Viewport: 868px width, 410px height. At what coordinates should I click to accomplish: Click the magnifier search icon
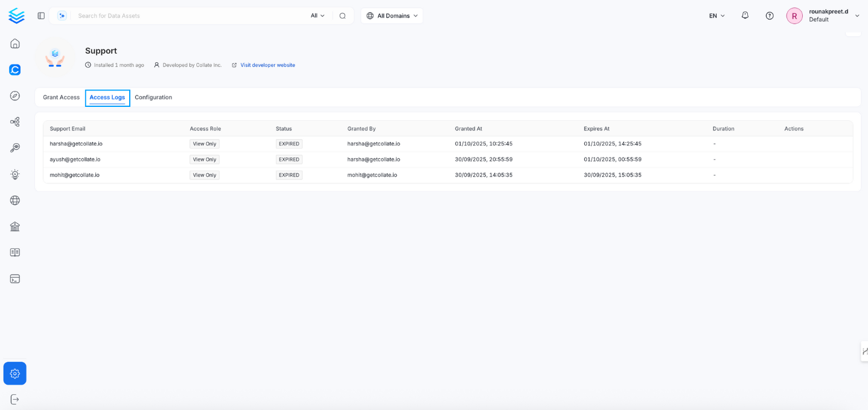(342, 16)
